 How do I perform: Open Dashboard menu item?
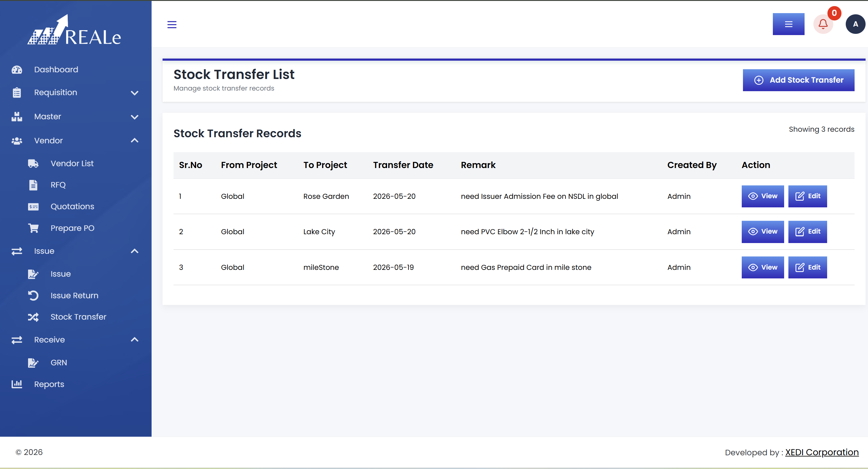pos(56,70)
